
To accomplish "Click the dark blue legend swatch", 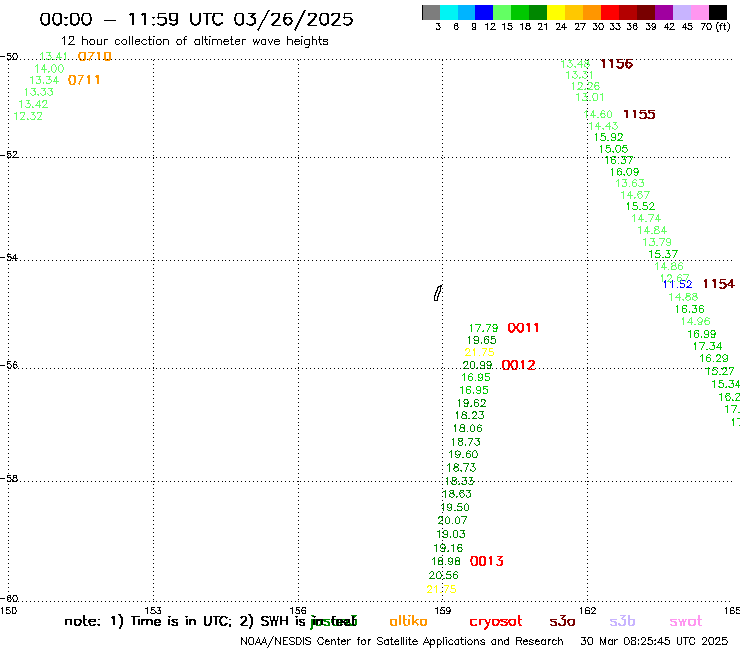I will click(x=484, y=12).
